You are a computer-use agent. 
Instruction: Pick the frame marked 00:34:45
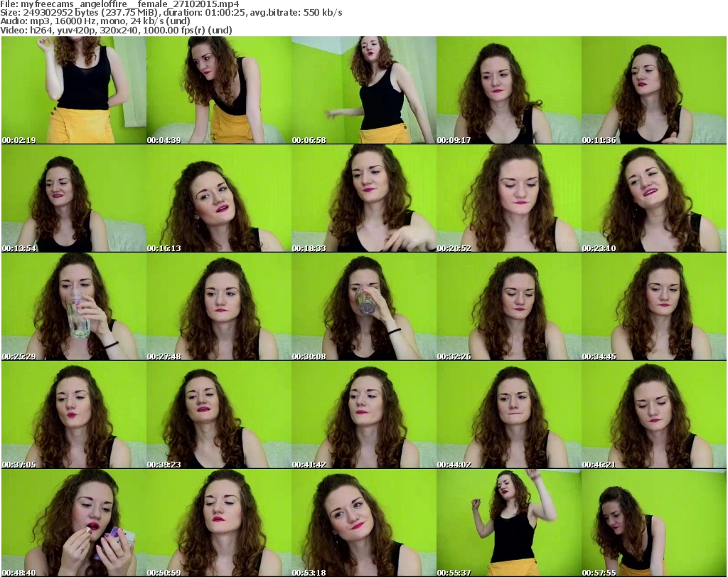coord(654,307)
